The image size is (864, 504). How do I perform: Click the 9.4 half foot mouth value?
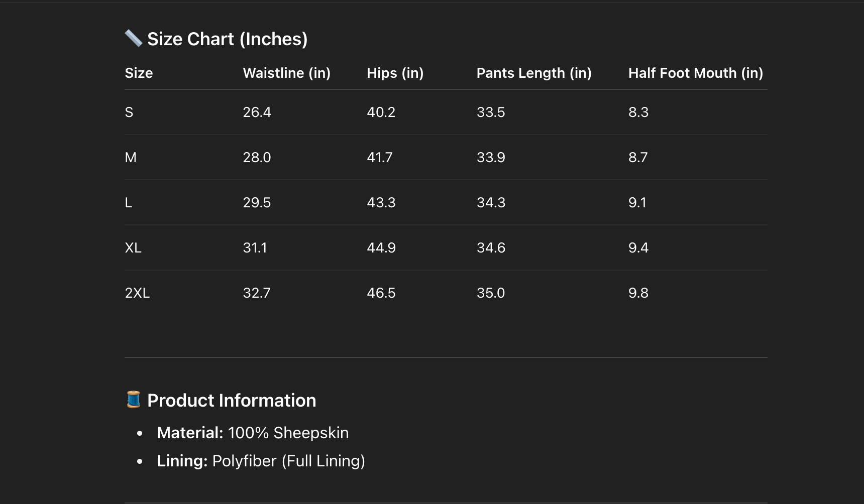(638, 248)
